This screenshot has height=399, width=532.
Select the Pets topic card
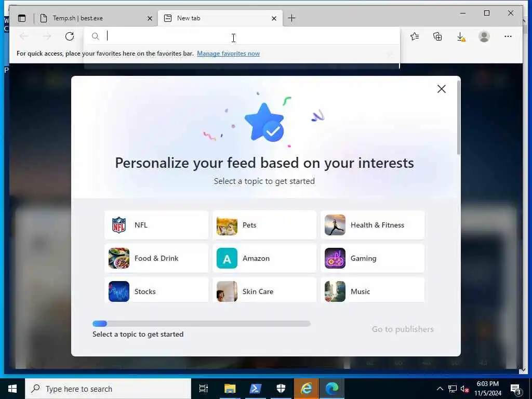point(264,225)
